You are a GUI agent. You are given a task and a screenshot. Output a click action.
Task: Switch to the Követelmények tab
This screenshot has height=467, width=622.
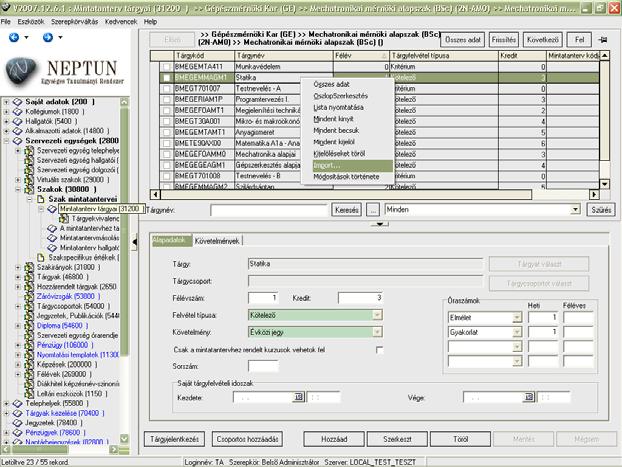pos(217,241)
